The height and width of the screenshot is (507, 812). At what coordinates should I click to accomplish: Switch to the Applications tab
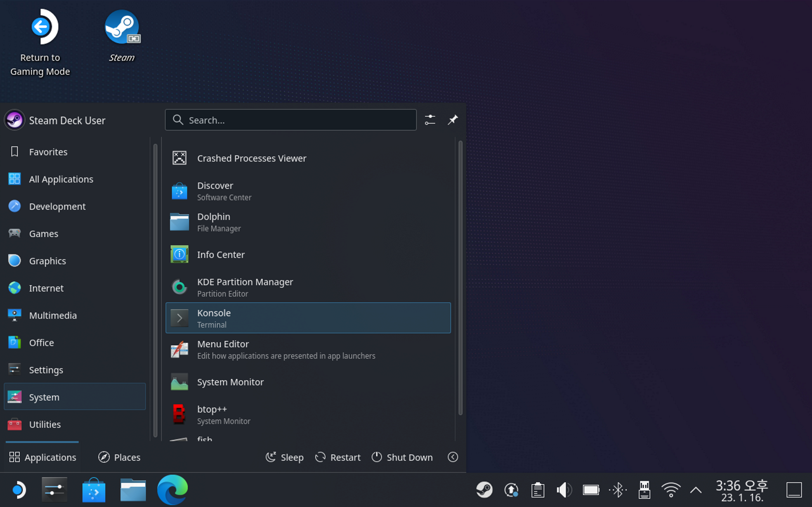[x=43, y=457]
